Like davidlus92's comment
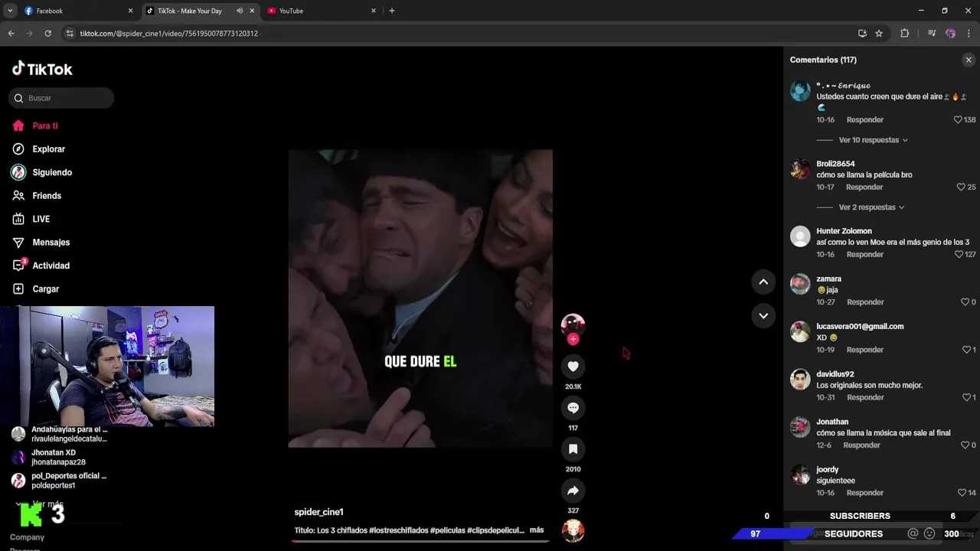The height and width of the screenshot is (551, 980). pyautogui.click(x=966, y=398)
